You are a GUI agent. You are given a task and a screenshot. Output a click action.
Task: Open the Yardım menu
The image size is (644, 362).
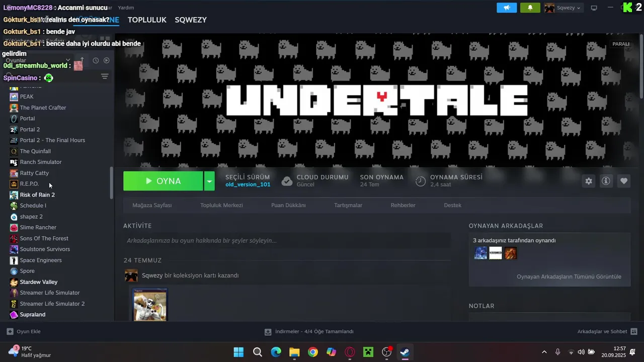point(126,8)
